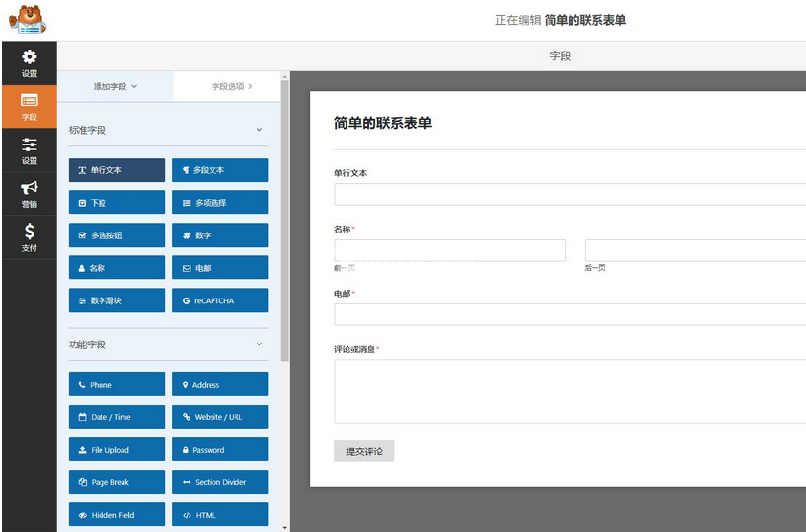Open the 营销 megaphone sidebar item

30,194
